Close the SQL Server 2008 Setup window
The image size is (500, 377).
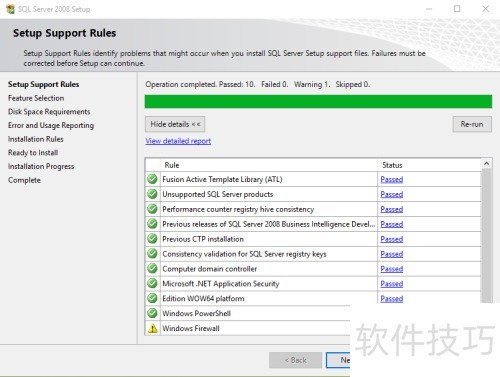click(x=486, y=9)
